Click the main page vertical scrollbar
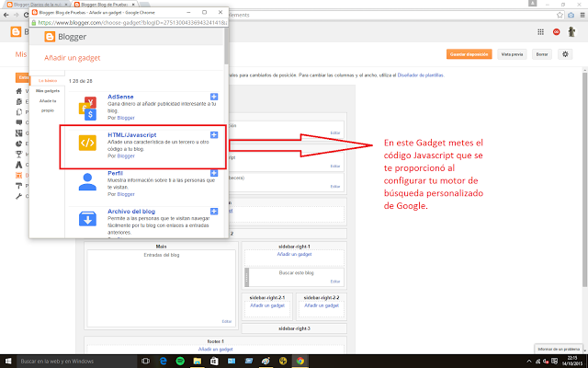The height and width of the screenshot is (368, 588). [x=584, y=179]
